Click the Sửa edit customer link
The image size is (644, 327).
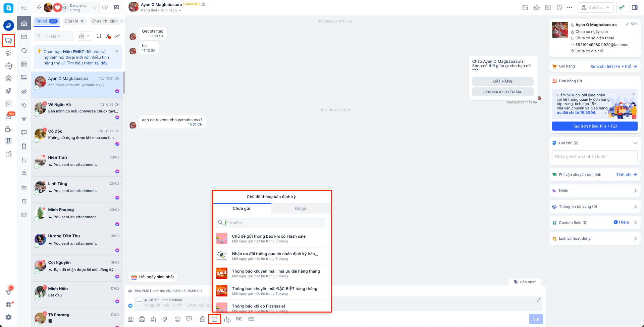pyautogui.click(x=632, y=24)
